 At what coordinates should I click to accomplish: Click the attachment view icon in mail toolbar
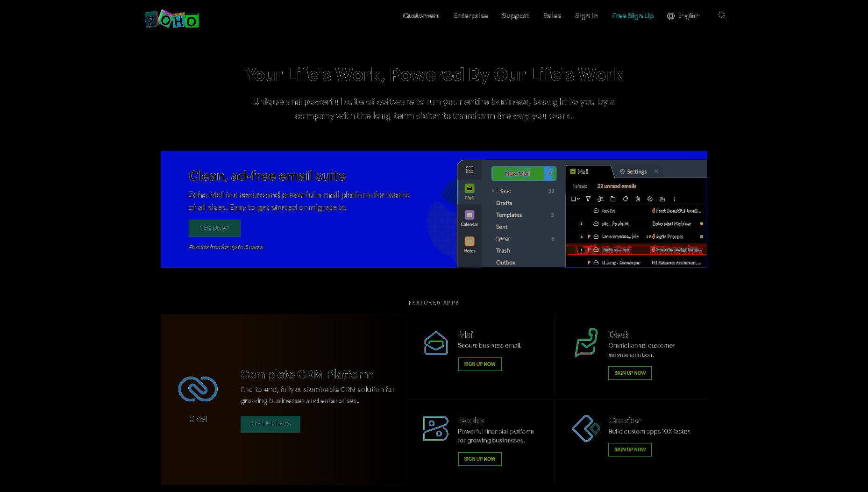(600, 199)
